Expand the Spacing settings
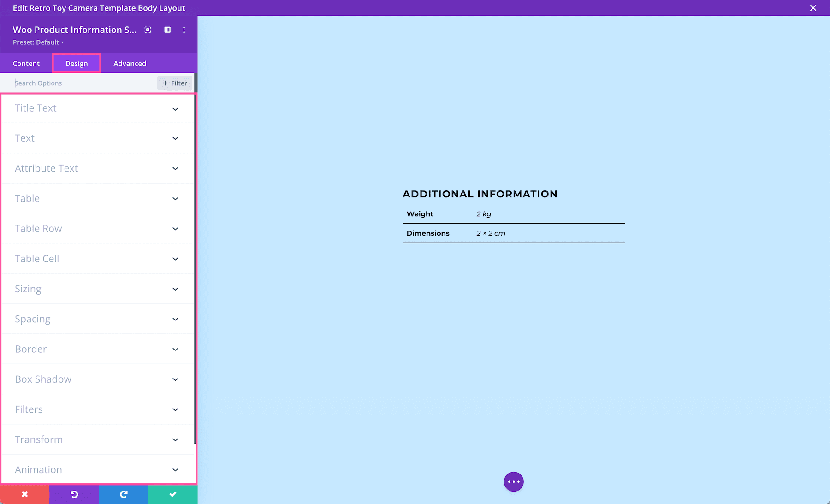This screenshot has height=504, width=830. click(98, 319)
